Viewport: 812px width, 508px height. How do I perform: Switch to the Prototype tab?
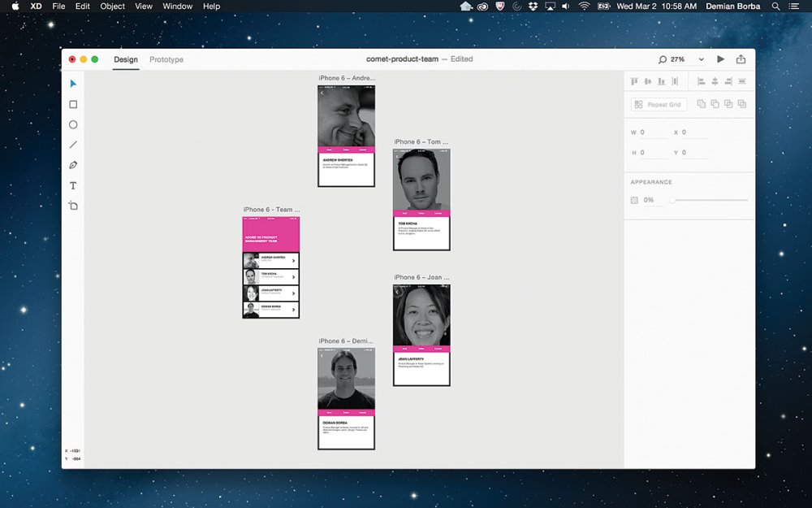tap(166, 59)
